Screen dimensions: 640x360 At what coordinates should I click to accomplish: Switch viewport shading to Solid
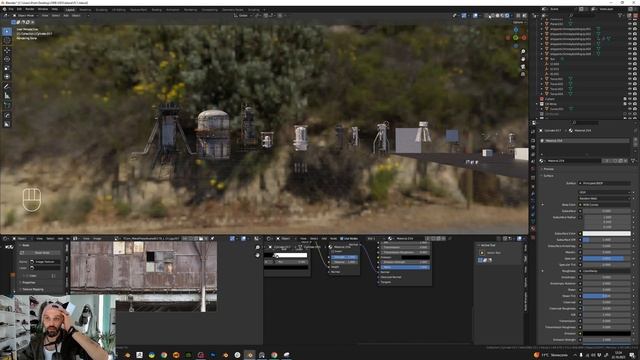point(498,16)
